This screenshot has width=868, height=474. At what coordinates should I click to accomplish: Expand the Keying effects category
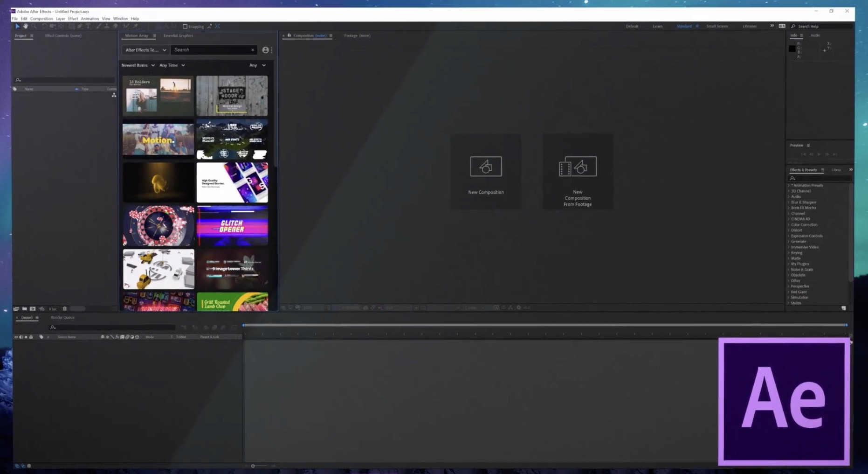click(x=789, y=253)
